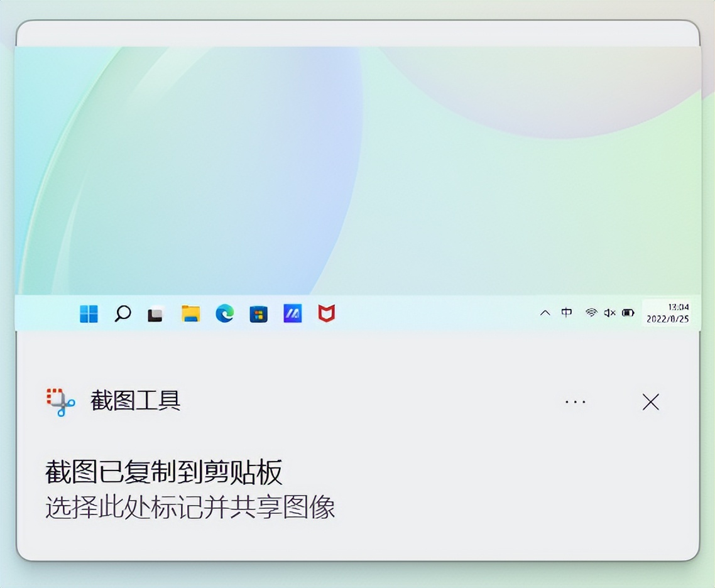Expand hidden system tray icons
The height and width of the screenshot is (588, 715).
coord(544,312)
